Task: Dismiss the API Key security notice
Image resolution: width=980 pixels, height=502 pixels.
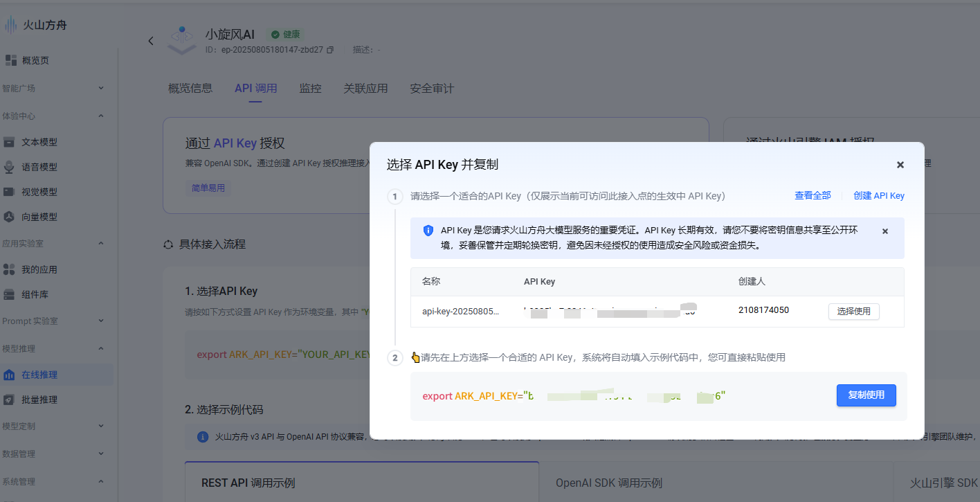Action: click(885, 231)
